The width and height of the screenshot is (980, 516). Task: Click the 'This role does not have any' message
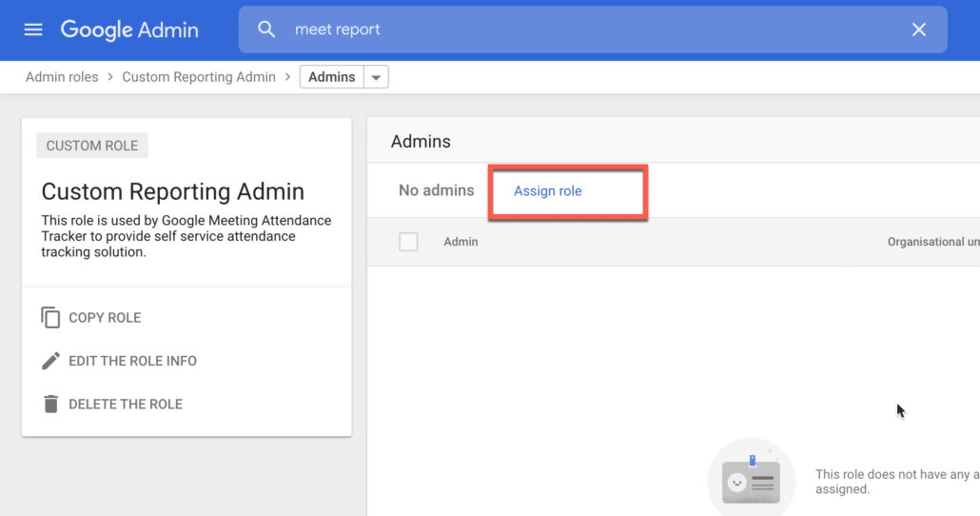pyautogui.click(x=897, y=482)
